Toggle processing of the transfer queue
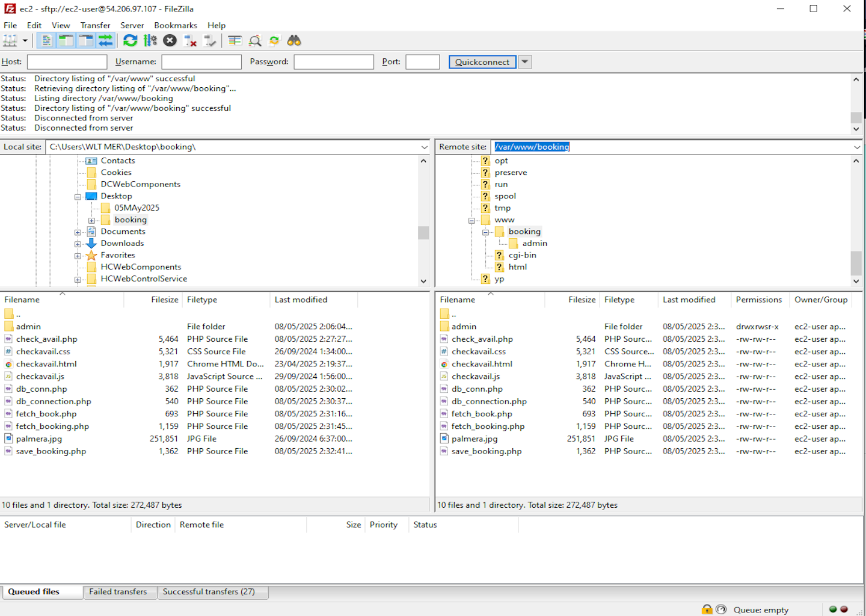866x616 pixels. click(150, 41)
